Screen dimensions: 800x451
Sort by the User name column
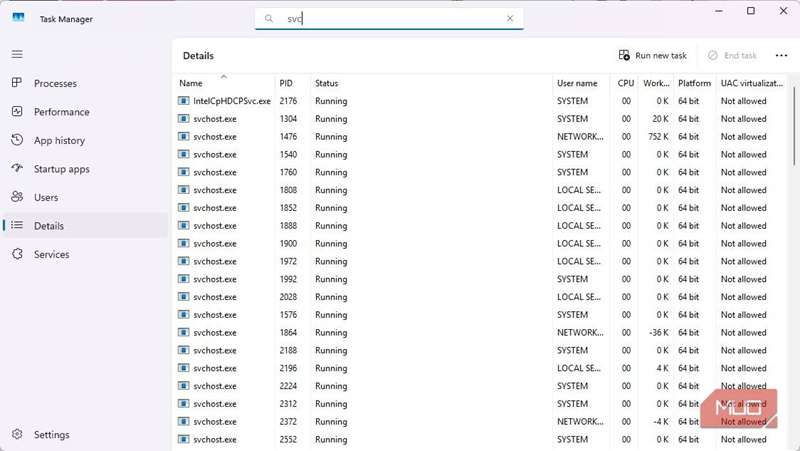[x=577, y=83]
